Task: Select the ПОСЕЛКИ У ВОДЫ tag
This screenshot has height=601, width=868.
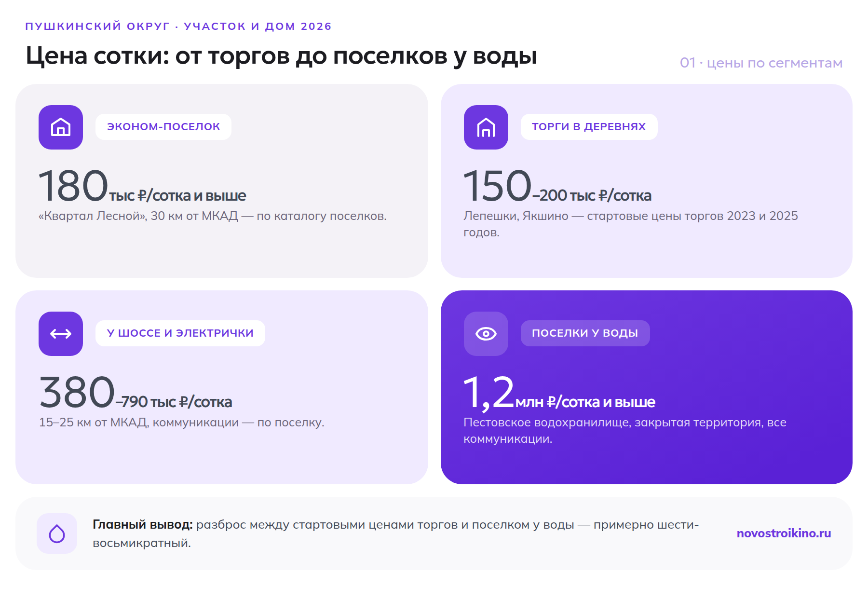Action: tap(585, 333)
